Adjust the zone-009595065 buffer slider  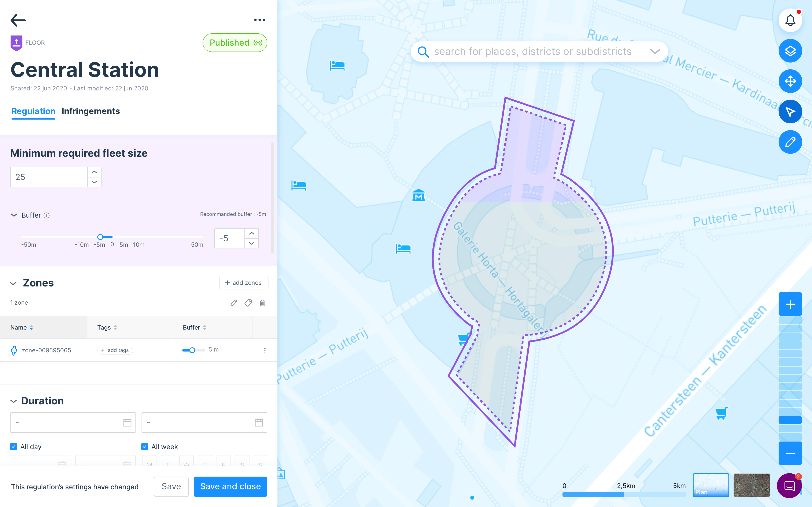192,350
